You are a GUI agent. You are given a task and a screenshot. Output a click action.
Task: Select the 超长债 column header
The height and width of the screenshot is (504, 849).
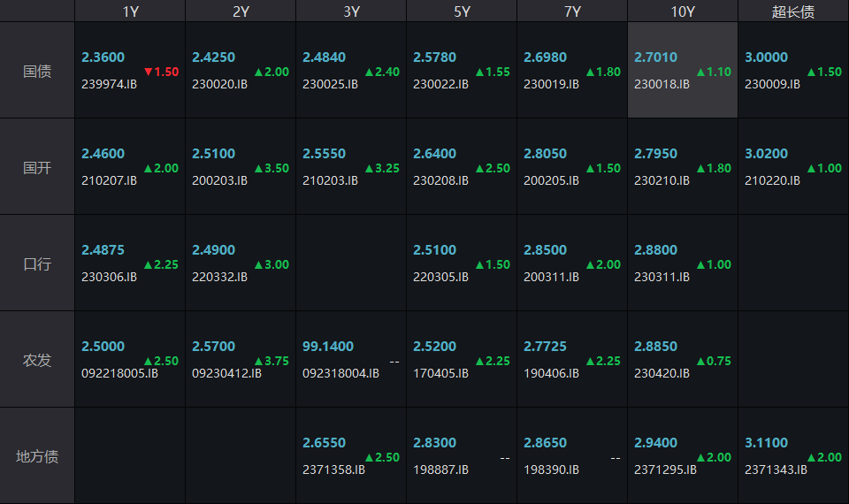(793, 11)
